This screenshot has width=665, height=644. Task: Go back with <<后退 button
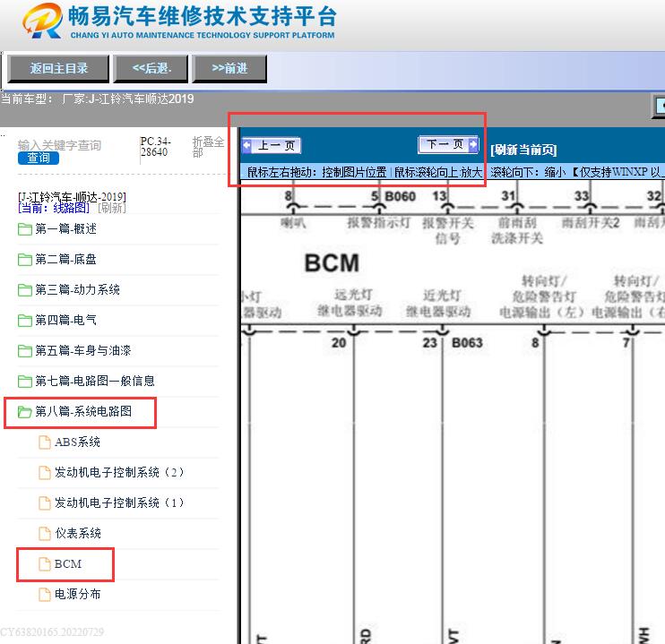point(151,68)
